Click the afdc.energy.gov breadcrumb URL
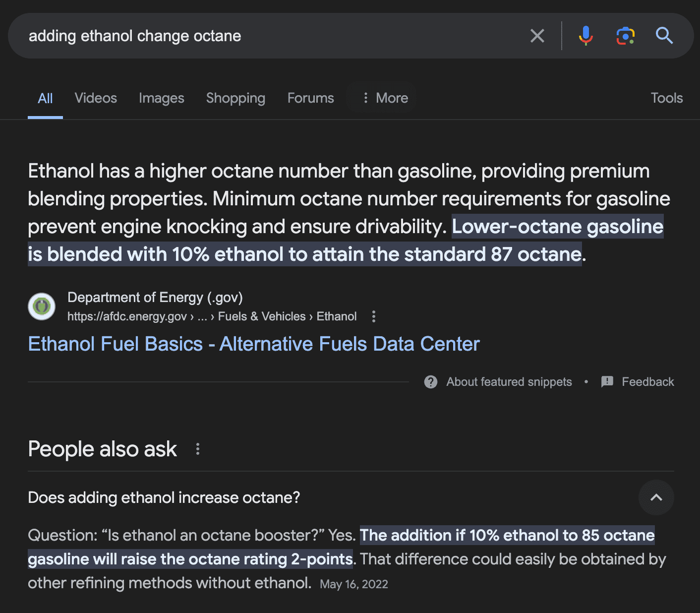 click(212, 316)
